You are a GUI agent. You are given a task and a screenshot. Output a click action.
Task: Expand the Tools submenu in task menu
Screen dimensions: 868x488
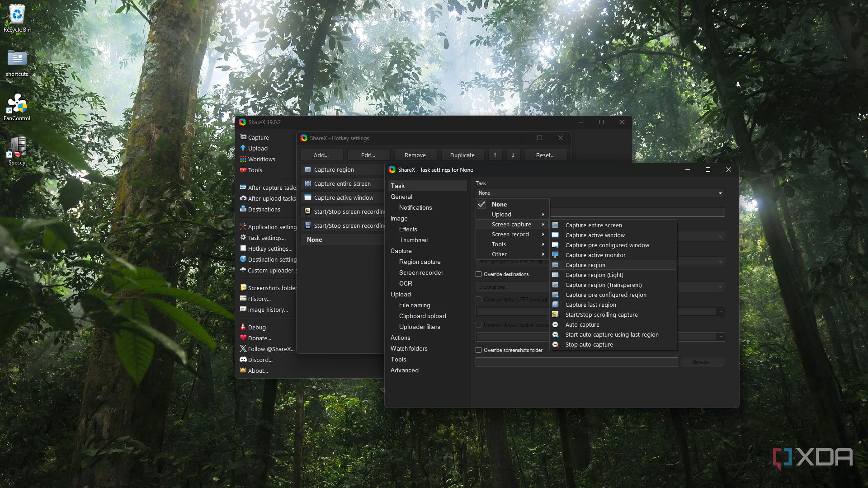(513, 244)
